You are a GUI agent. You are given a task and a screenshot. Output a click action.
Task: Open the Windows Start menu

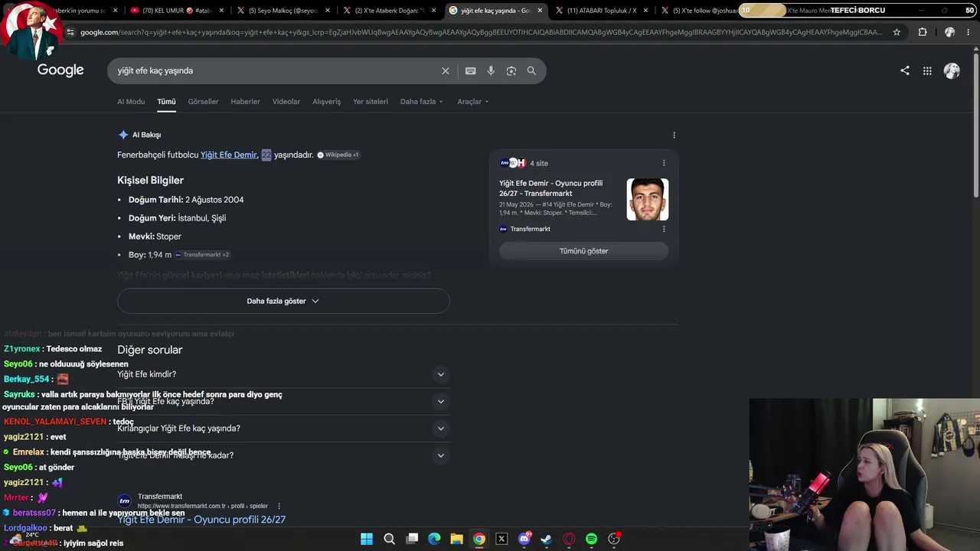pos(367,539)
